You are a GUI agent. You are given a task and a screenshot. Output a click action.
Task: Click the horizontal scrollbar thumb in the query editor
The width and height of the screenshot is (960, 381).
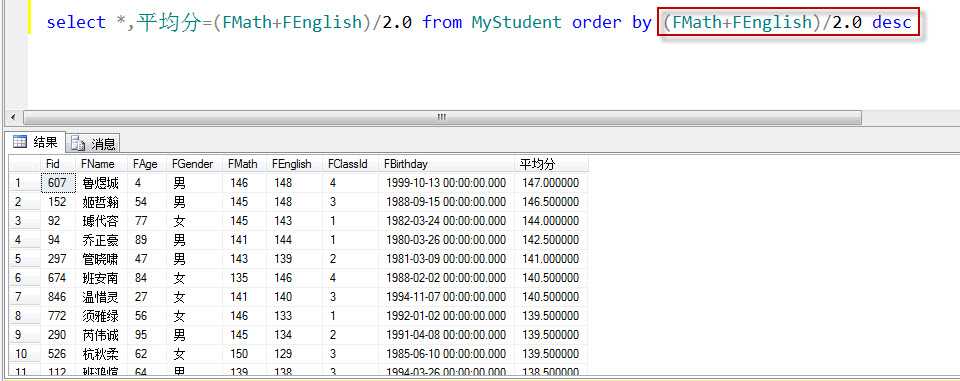(442, 117)
